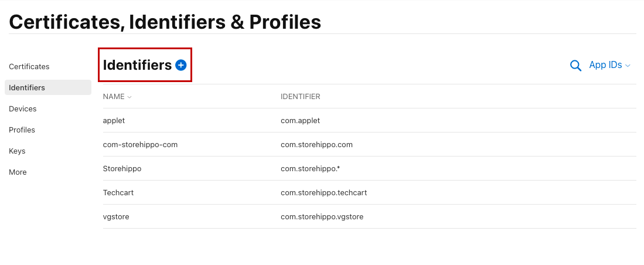Viewport: 644px width, 265px height.
Task: Click the Certificates, Identifiers & Profiles heading
Action: 165,22
